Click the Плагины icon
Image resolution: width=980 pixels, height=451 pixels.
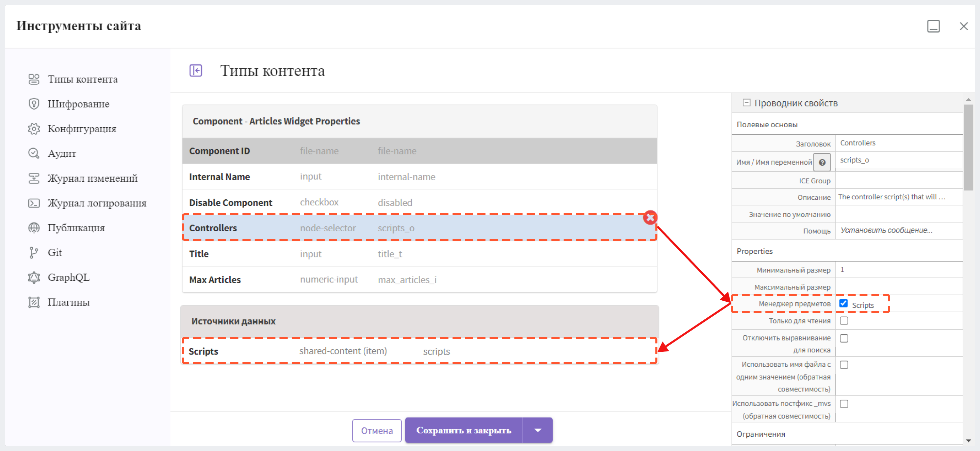click(x=34, y=302)
